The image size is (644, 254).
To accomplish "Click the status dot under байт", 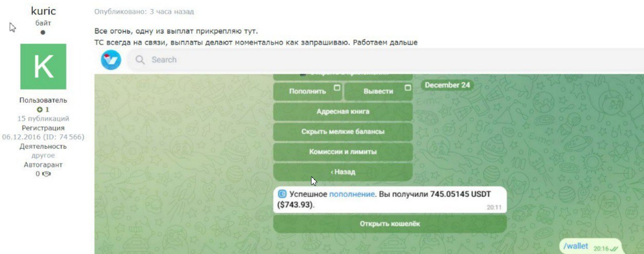I will click(43, 32).
